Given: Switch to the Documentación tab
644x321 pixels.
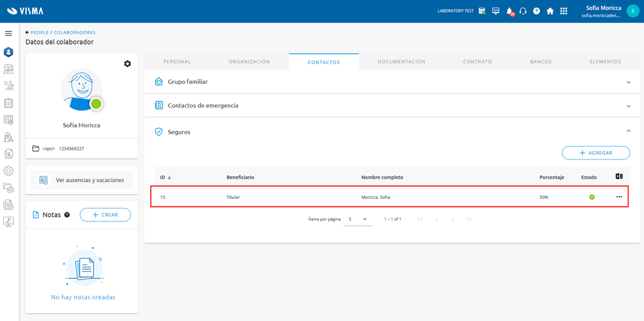Looking at the screenshot, I should [401, 62].
